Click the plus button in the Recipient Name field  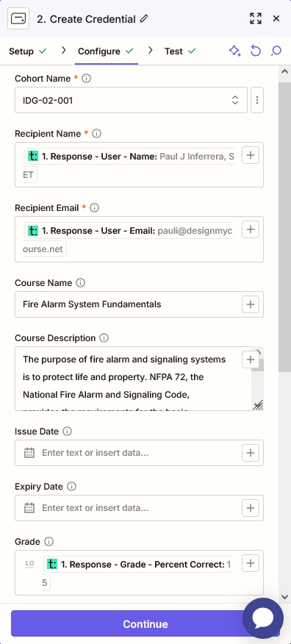pyautogui.click(x=251, y=155)
